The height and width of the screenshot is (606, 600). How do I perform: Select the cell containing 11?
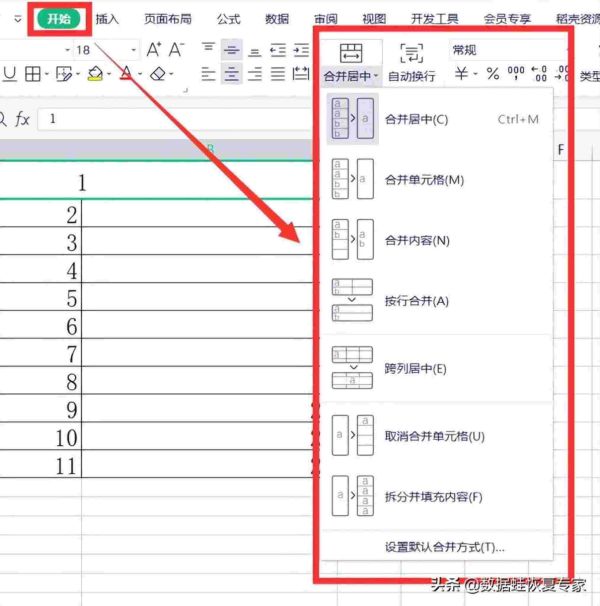pos(41,464)
